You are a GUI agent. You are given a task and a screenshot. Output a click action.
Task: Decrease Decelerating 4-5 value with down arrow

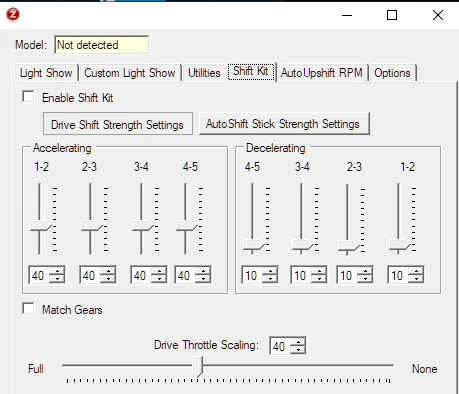pyautogui.click(x=270, y=279)
